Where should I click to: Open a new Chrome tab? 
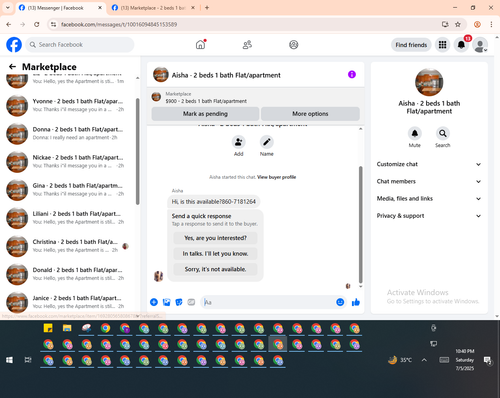click(x=207, y=8)
